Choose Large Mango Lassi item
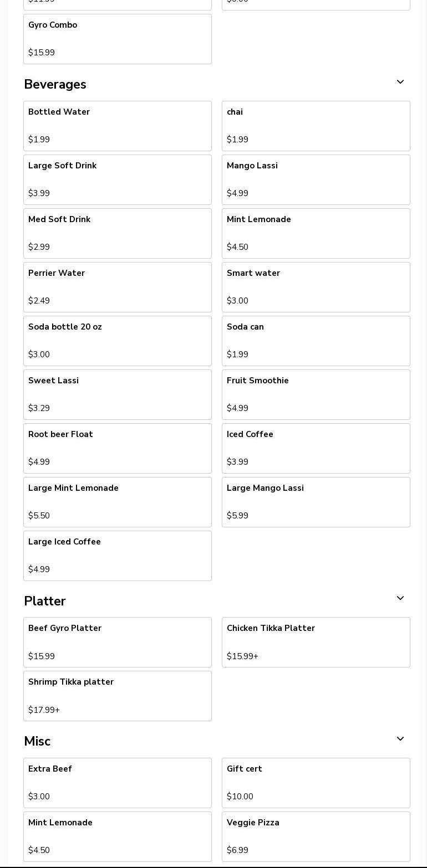Viewport: 427px width, 868px height. (x=316, y=502)
